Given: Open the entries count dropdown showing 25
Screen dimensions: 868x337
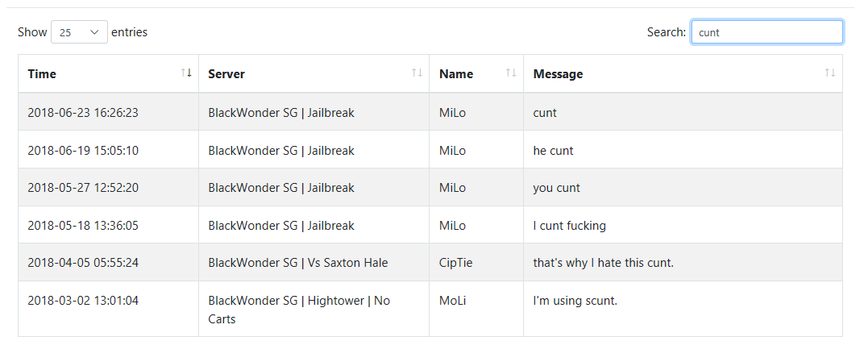Looking at the screenshot, I should tap(79, 32).
